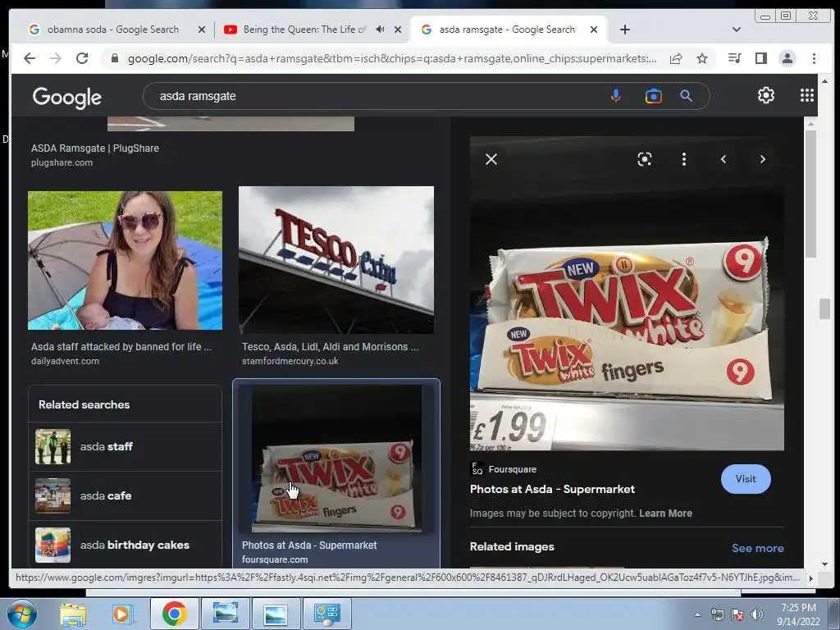Select the asda ramsgate Google Search tab
Image resolution: width=840 pixels, height=630 pixels.
(x=506, y=30)
